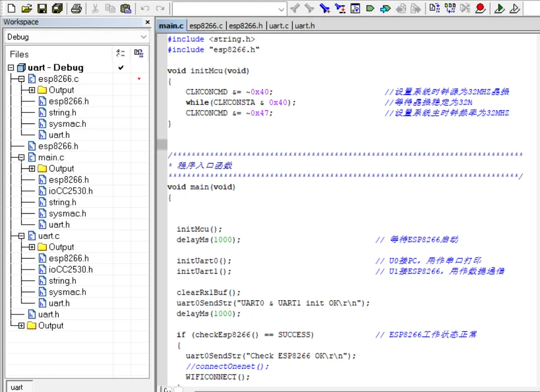Click the Navigate Forward toolbar icon
The image size is (540, 392).
point(416,8)
